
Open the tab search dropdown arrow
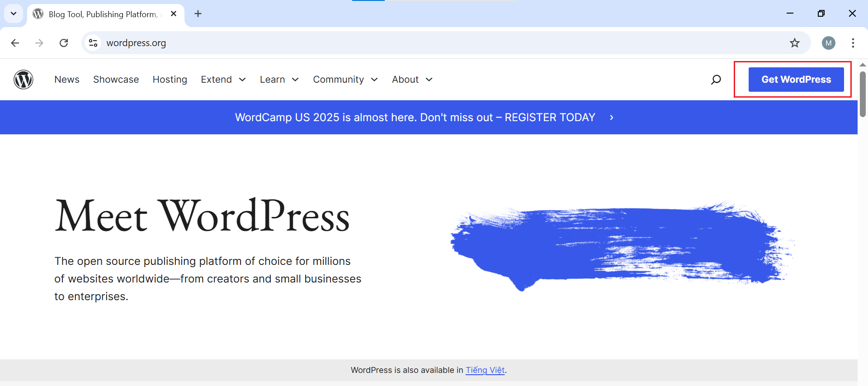click(x=14, y=14)
